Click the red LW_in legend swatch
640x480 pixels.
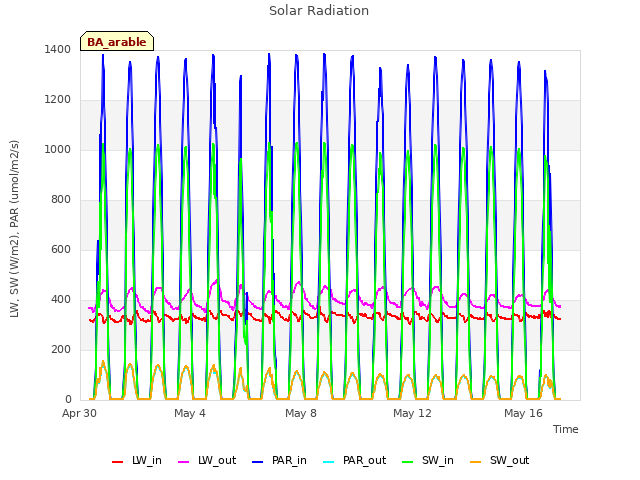118,462
